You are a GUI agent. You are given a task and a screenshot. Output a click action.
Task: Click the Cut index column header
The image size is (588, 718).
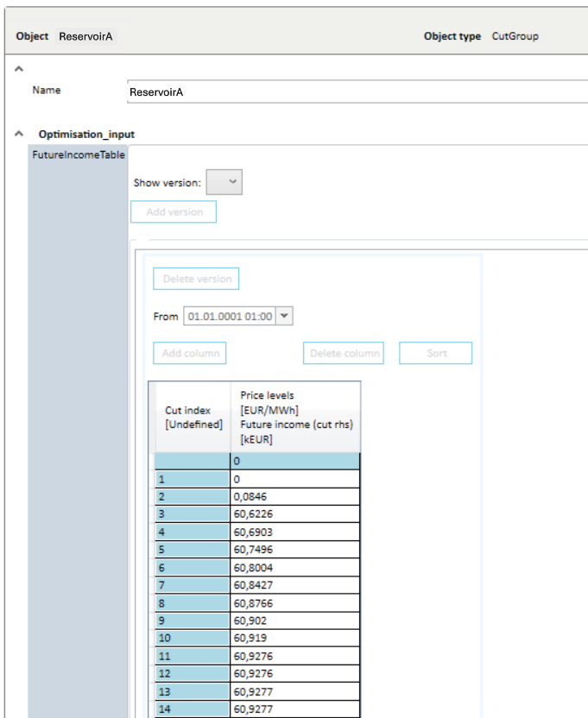pyautogui.click(x=193, y=417)
